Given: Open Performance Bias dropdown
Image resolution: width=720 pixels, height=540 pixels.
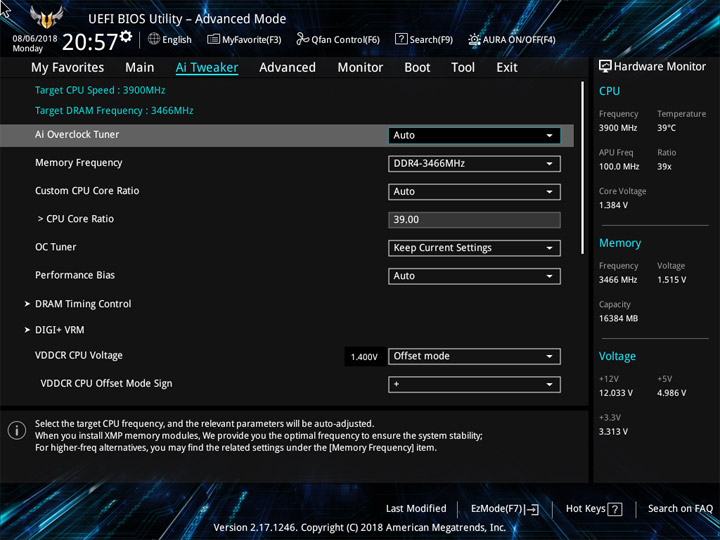Looking at the screenshot, I should coord(474,276).
